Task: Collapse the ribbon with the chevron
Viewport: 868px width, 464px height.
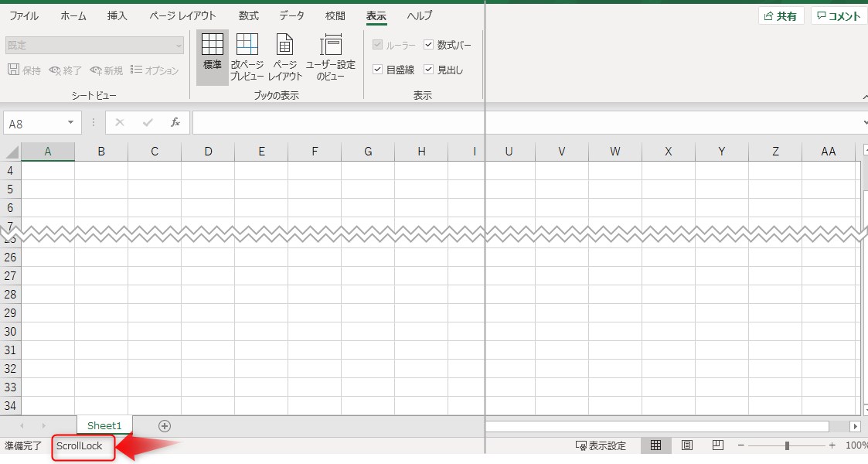Action: click(x=866, y=96)
